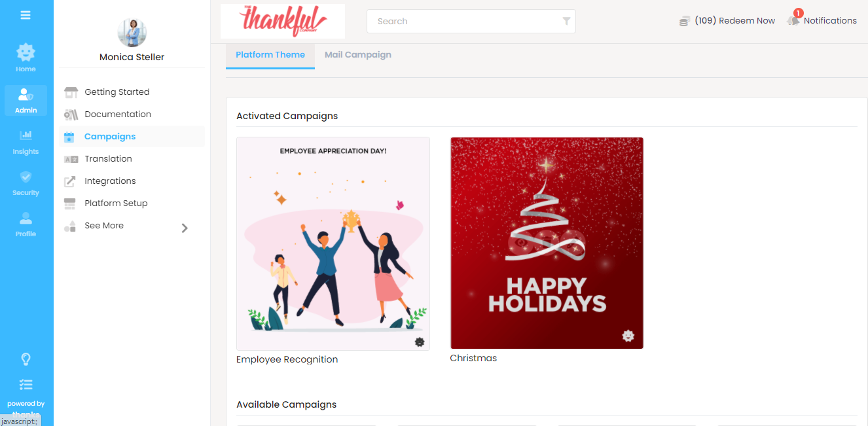The image size is (868, 426).
Task: Open settings gear on Christmas campaign
Action: [628, 336]
